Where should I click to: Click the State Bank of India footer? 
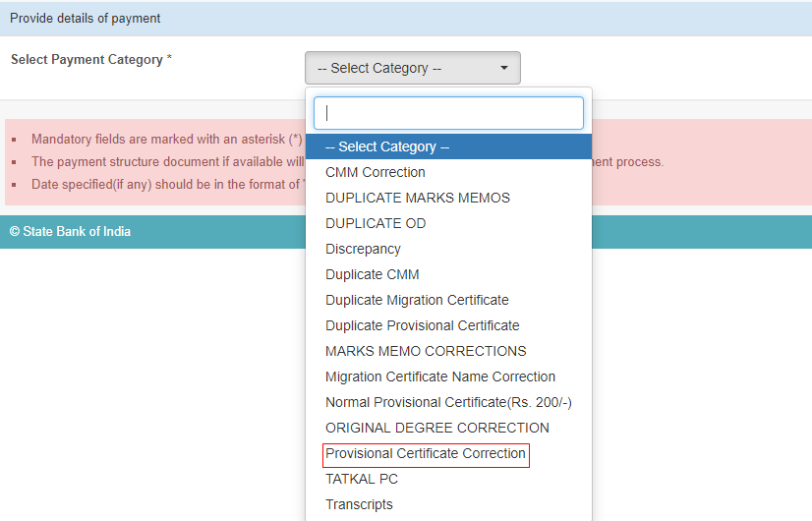[x=70, y=232]
